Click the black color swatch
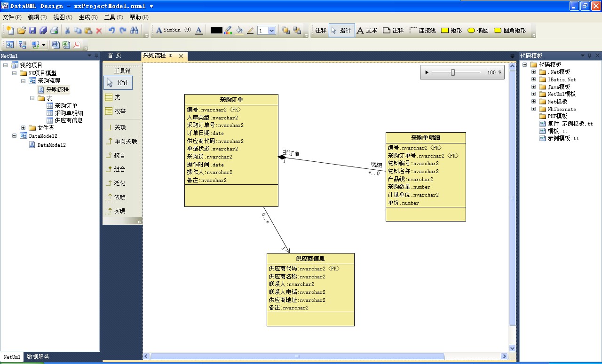This screenshot has height=364, width=602. tap(216, 30)
